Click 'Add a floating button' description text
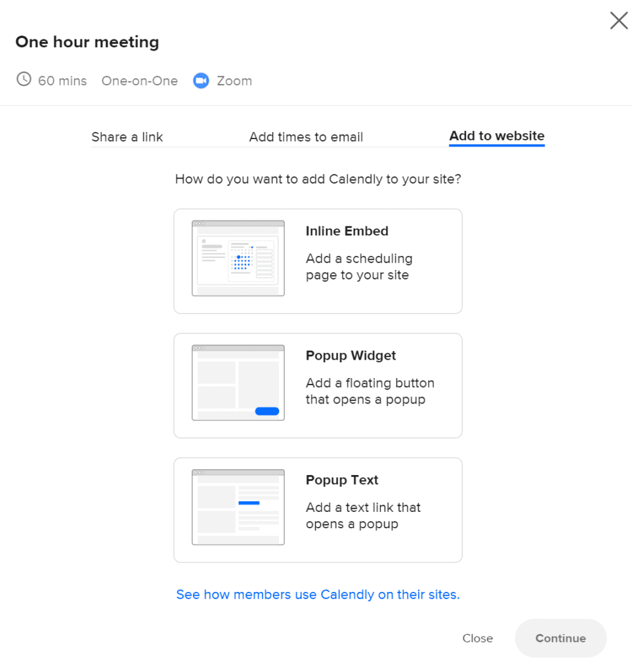The image size is (632, 672). tap(370, 391)
